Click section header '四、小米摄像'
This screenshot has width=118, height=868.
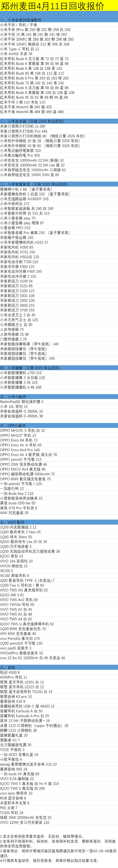tap(31, 368)
